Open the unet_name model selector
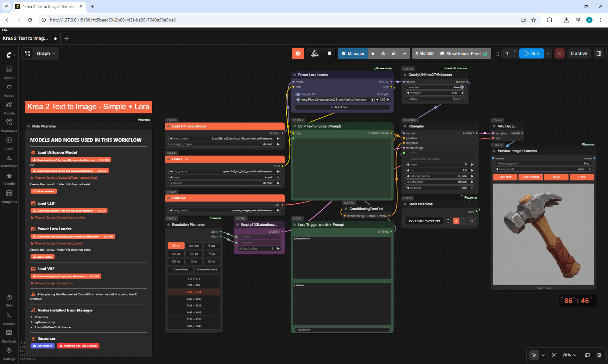The image size is (608, 364). click(x=225, y=139)
